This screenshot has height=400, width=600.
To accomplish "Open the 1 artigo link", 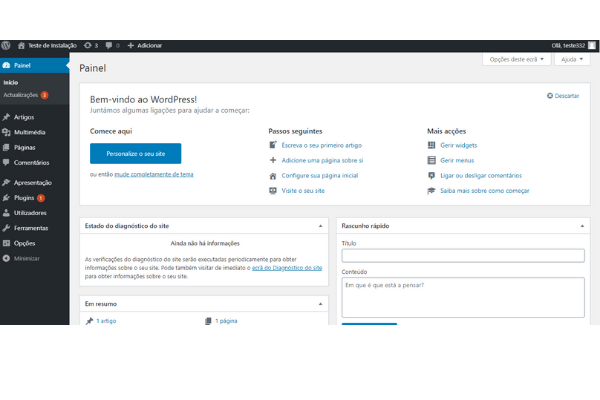I will click(106, 321).
